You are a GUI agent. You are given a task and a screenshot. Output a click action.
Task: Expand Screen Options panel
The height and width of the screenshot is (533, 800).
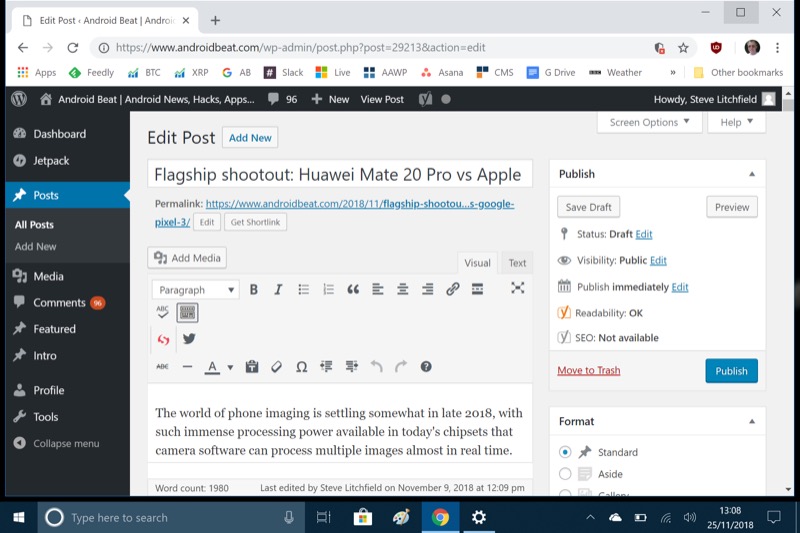point(649,122)
